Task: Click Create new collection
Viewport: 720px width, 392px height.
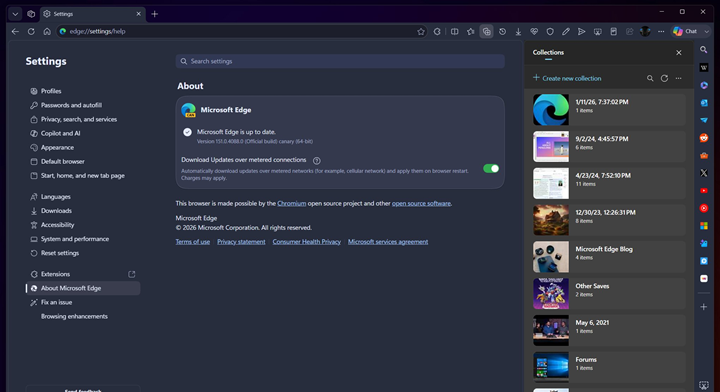Action: coord(567,78)
